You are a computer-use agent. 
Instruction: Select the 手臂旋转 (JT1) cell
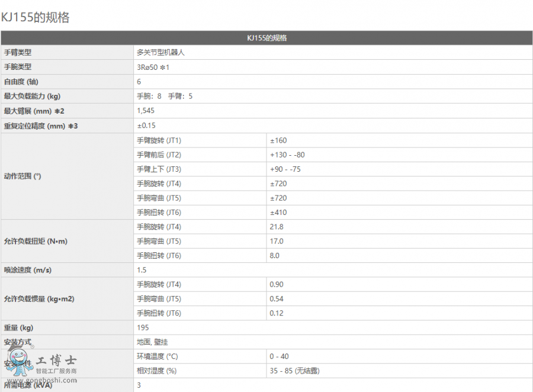[159, 140]
